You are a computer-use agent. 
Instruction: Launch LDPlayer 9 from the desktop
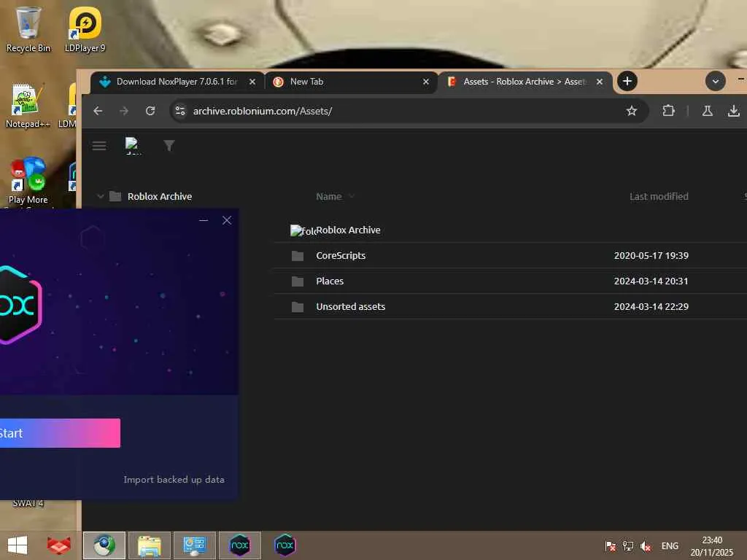[85, 29]
